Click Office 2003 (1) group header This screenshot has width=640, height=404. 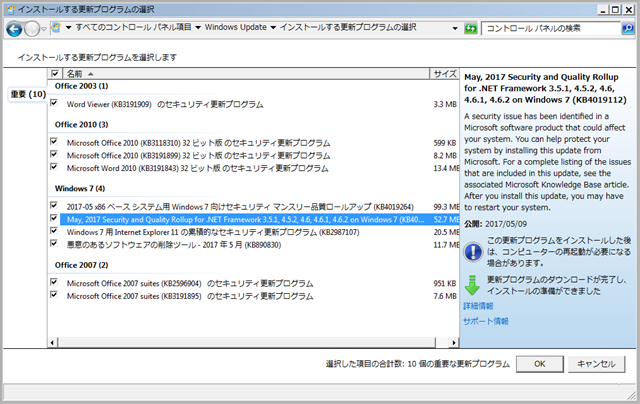[81, 86]
